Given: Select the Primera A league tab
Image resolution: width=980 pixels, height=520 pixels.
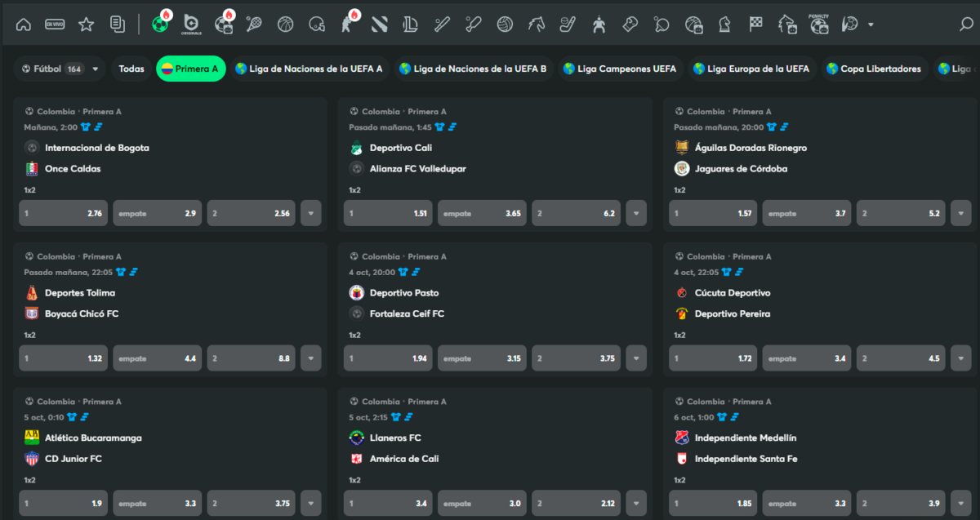Looking at the screenshot, I should 191,69.
